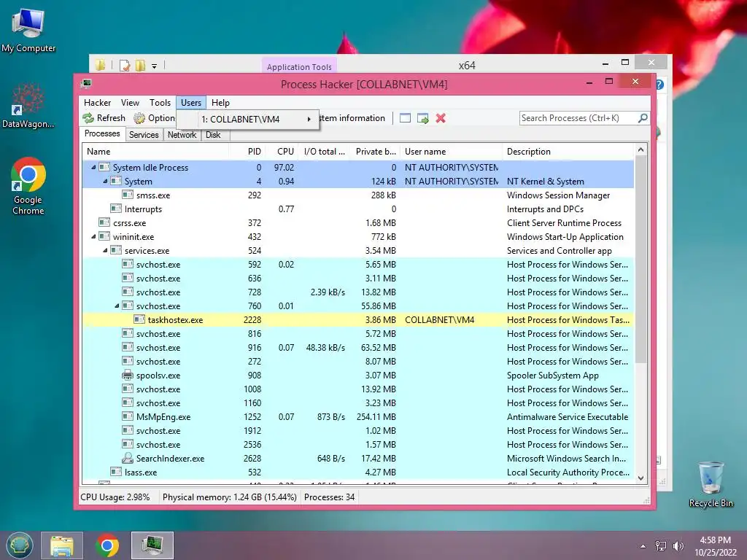747x560 pixels.
Task: Open DataWagon desktop shortcut
Action: click(x=28, y=106)
